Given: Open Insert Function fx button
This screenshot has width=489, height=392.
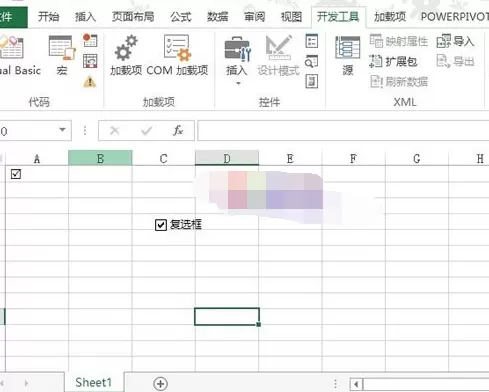Looking at the screenshot, I should [178, 131].
